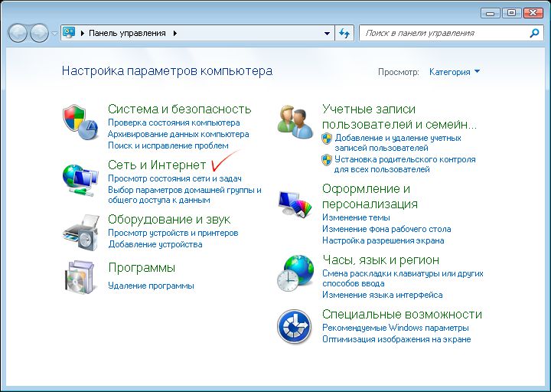Screen dimensions: 551x392
Task: Open Архивирование данных компьютера link
Action: (x=178, y=134)
